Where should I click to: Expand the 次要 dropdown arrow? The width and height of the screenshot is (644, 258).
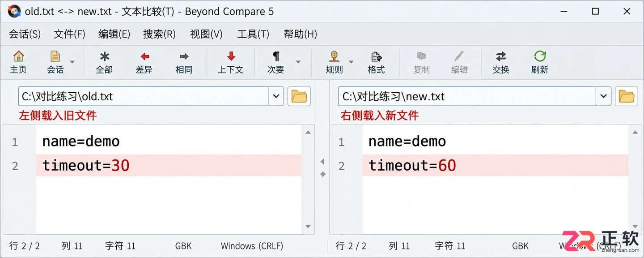[x=298, y=62]
